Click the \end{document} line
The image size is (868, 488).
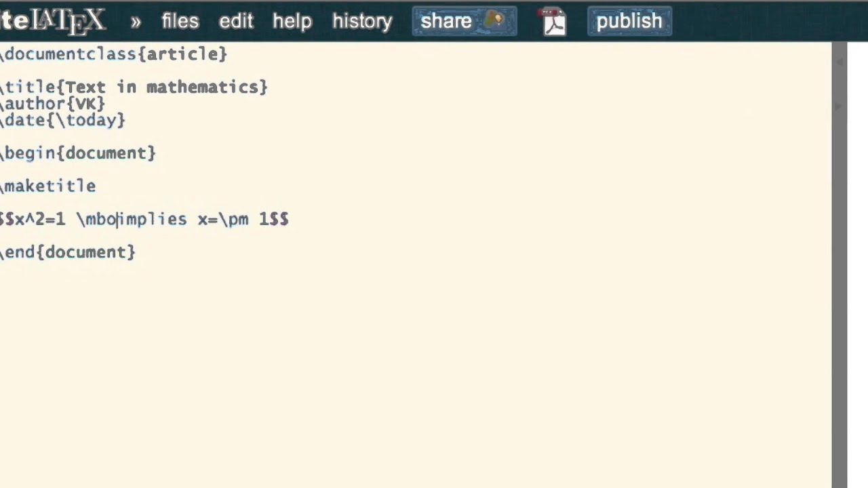[69, 252]
